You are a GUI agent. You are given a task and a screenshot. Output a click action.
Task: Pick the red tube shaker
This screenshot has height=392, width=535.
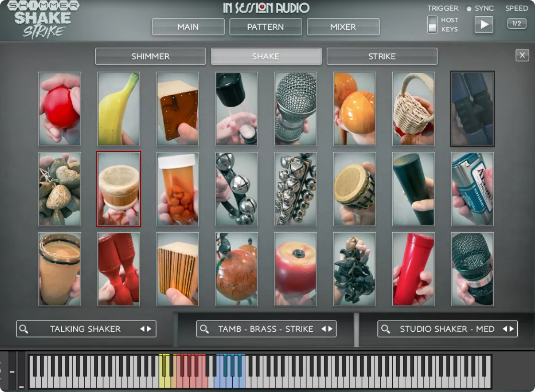[413, 269]
